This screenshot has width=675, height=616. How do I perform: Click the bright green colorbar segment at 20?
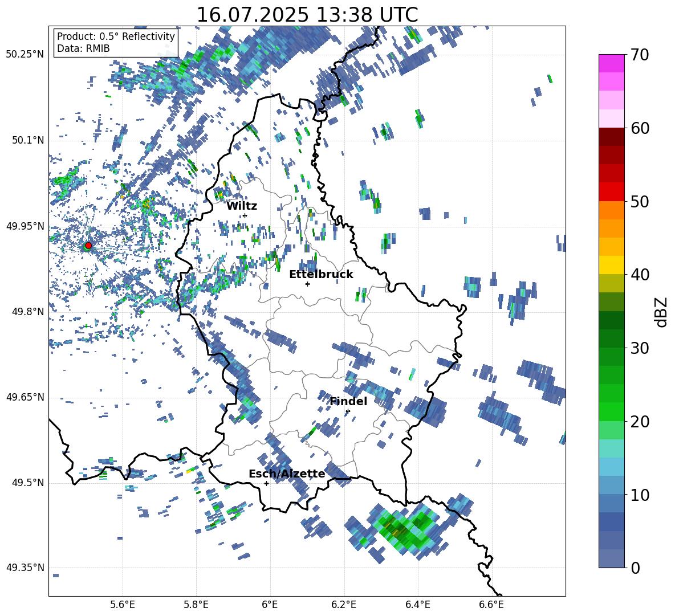612,411
